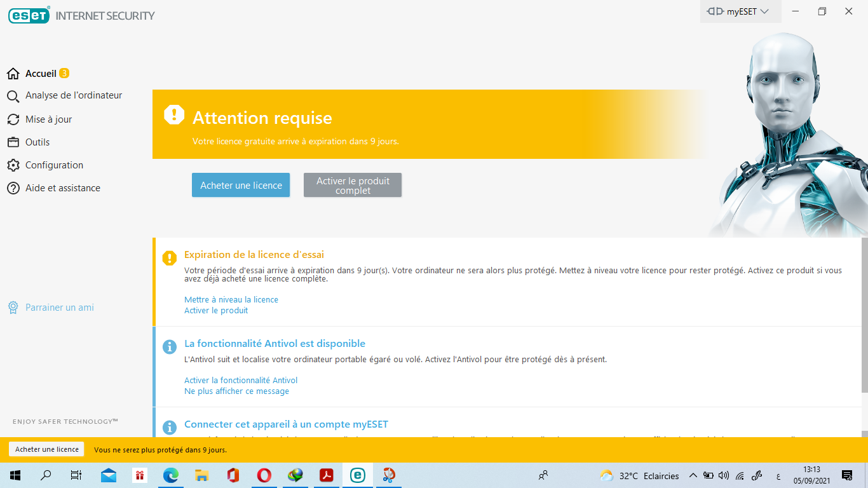Viewport: 868px width, 488px height.
Task: Open the Outils section
Action: [x=37, y=142]
